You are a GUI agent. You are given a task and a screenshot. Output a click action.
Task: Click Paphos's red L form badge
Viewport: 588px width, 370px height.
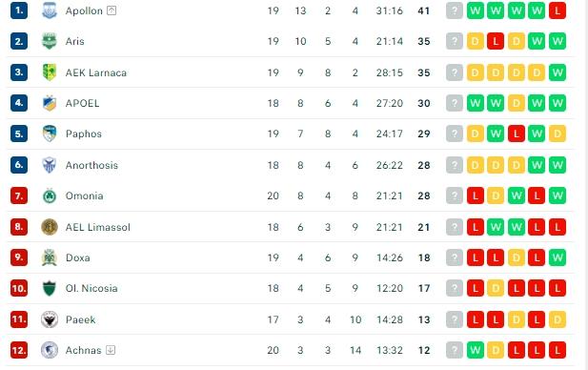516,134
